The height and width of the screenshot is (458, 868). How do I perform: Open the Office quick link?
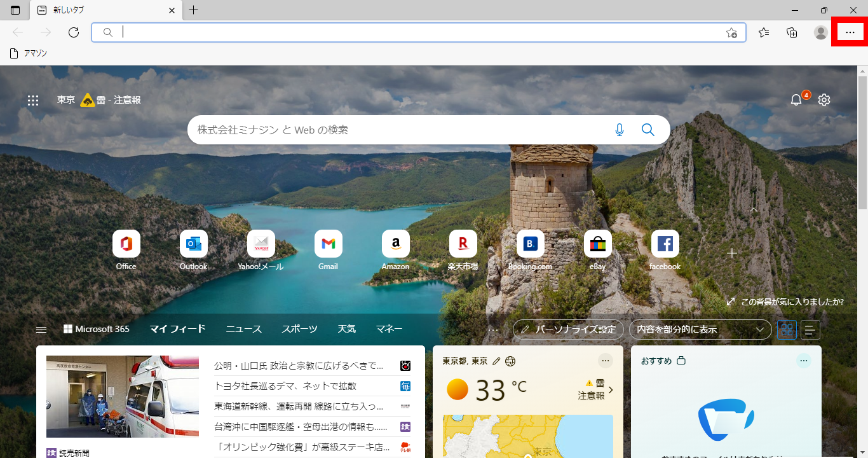pos(126,250)
